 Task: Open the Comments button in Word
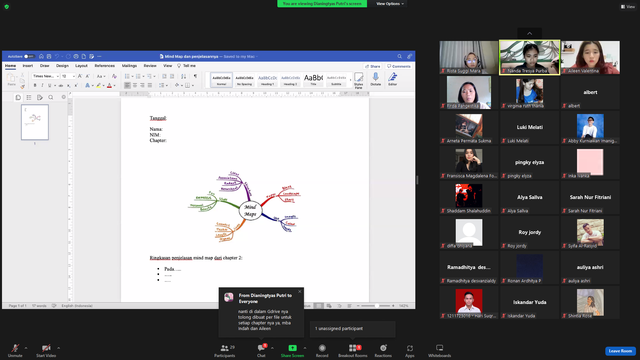click(399, 66)
